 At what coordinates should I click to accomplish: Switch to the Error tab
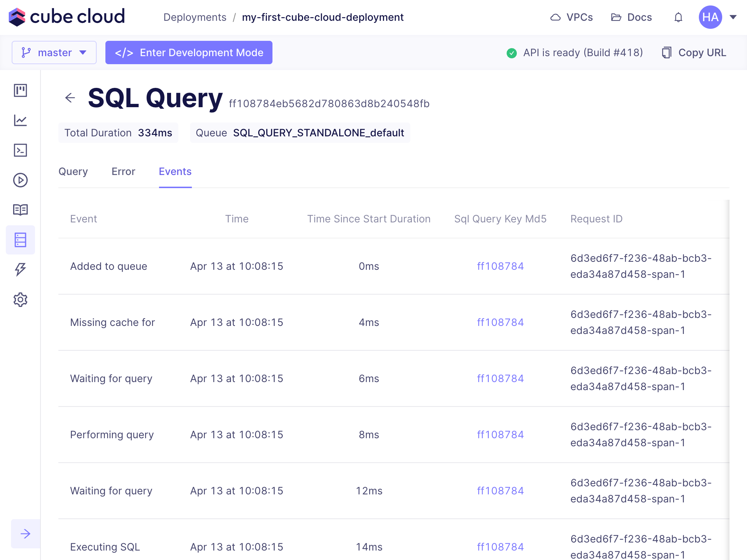pos(123,171)
